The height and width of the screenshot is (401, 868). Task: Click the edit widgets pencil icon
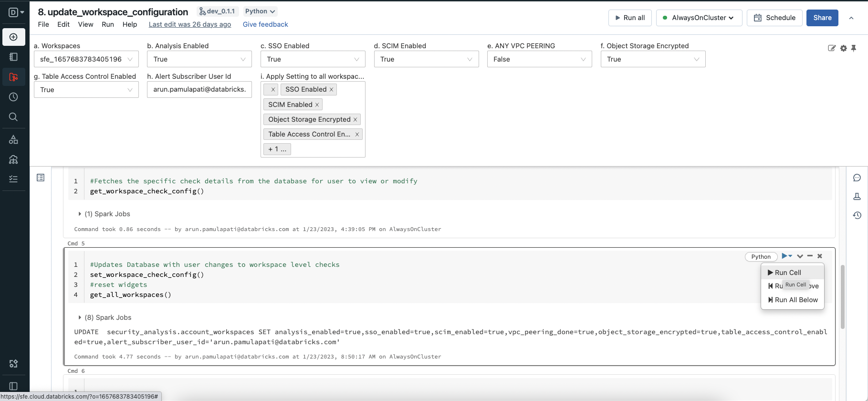pos(832,48)
